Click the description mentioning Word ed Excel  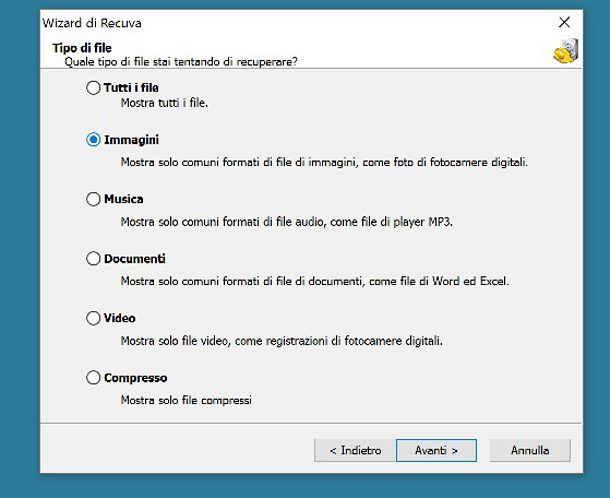pos(315,281)
